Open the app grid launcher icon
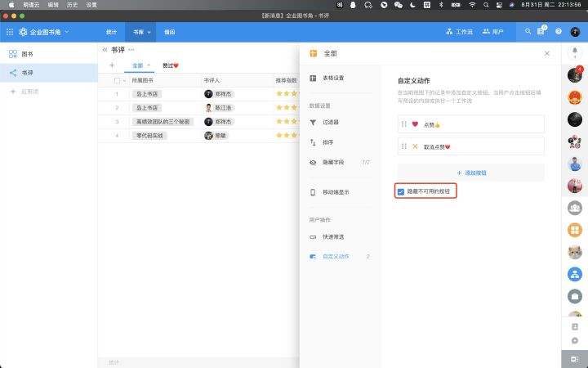 tap(10, 32)
